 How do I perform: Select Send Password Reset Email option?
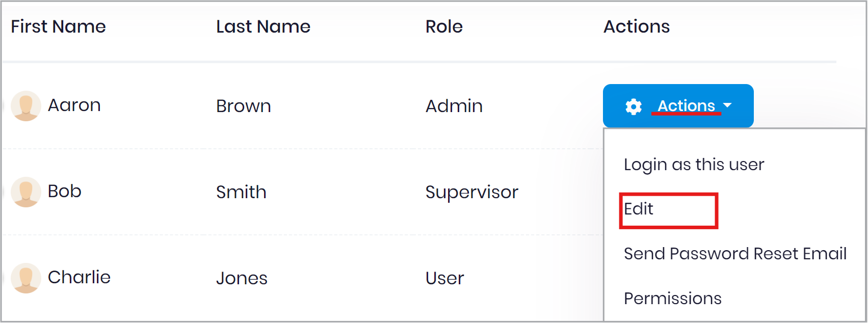735,254
